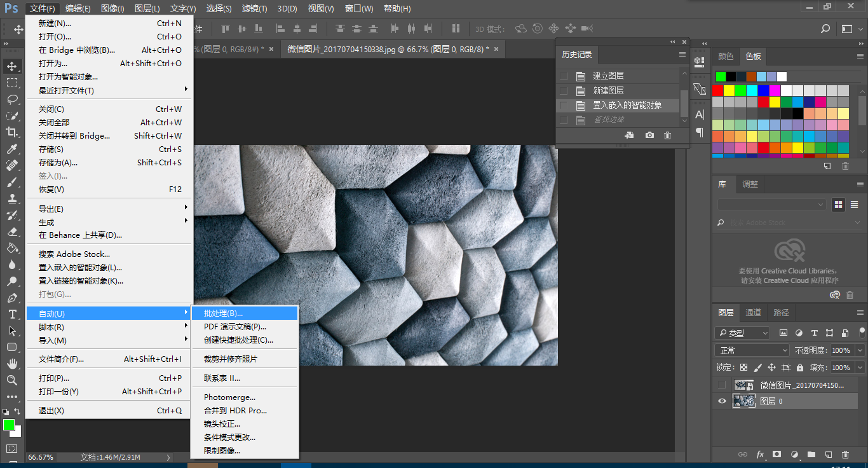Choose the Lasso tool
This screenshot has height=468, width=868.
click(12, 99)
